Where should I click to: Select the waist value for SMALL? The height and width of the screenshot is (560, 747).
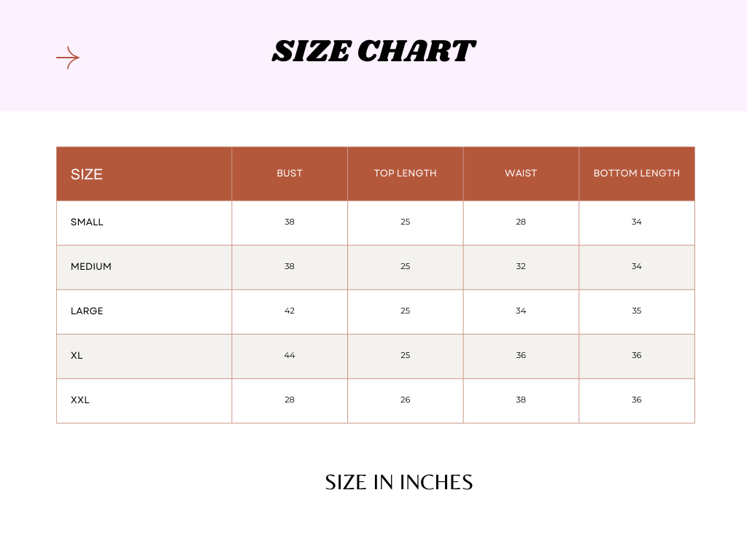[x=521, y=222]
